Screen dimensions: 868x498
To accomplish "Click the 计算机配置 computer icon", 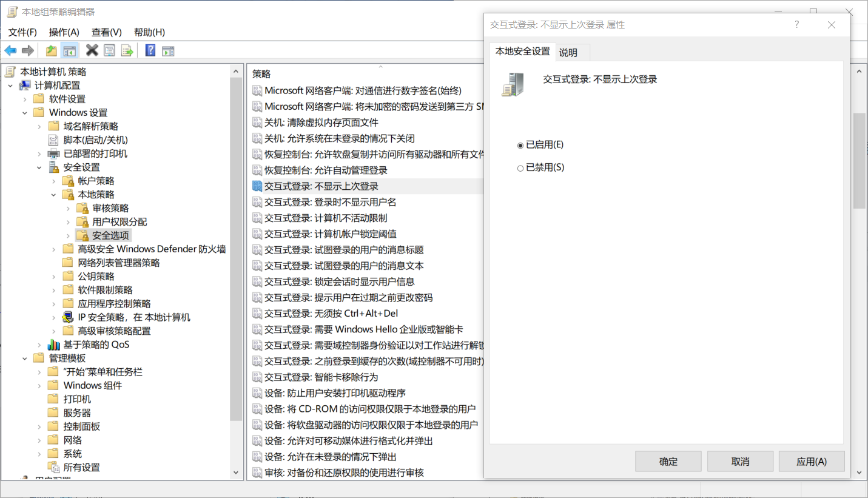I will point(25,86).
